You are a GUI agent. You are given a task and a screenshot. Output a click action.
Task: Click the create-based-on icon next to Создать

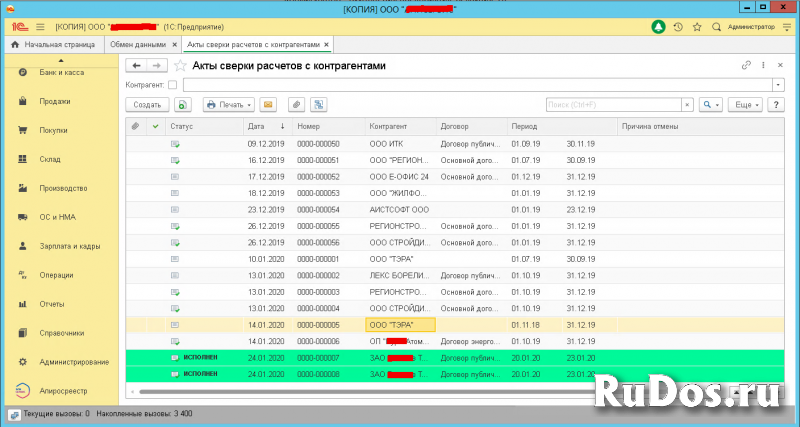[x=182, y=104]
